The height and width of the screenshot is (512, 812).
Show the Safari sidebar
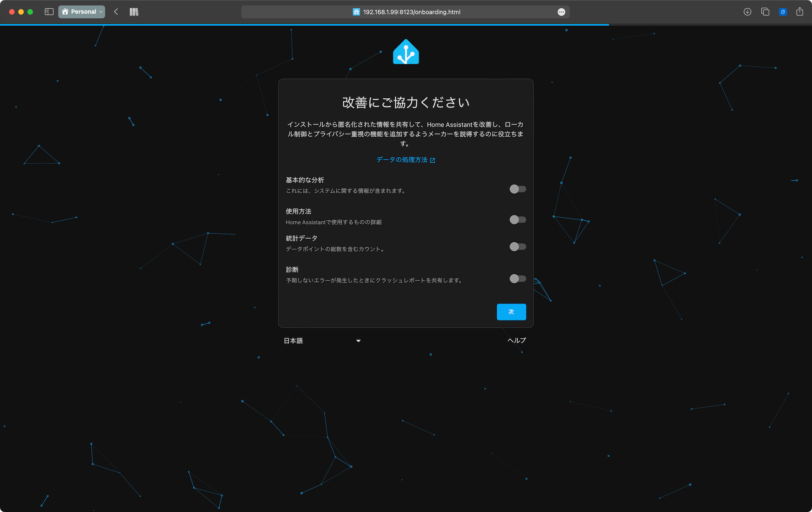tap(49, 12)
